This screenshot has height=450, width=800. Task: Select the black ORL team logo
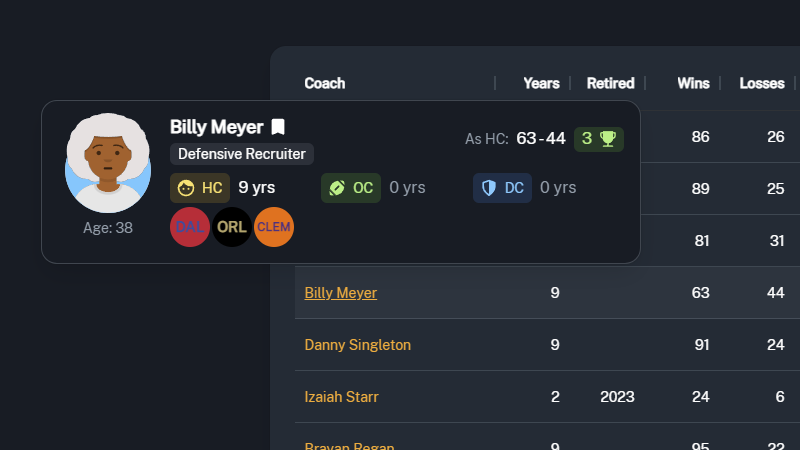tap(232, 227)
